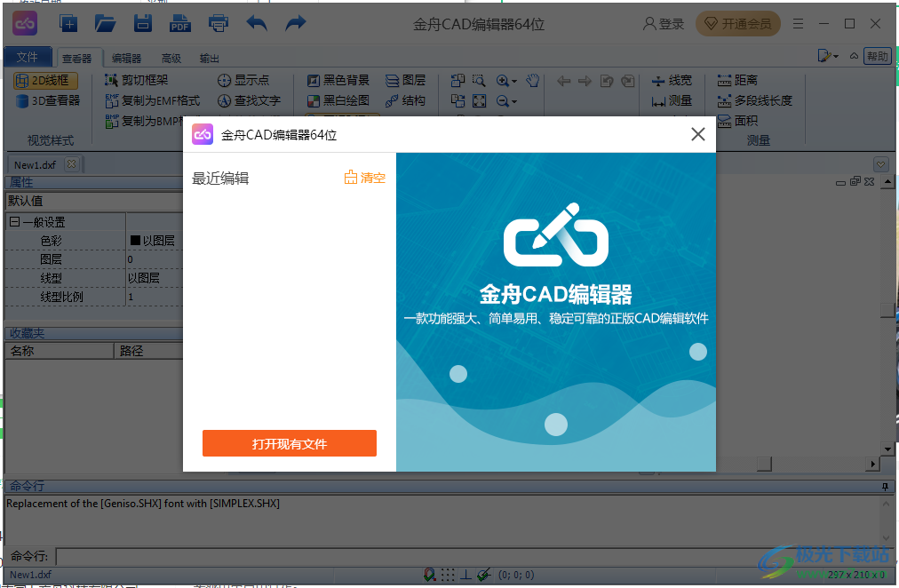This screenshot has width=899, height=588.
Task: Click the 开通会员 membership button
Action: [738, 23]
